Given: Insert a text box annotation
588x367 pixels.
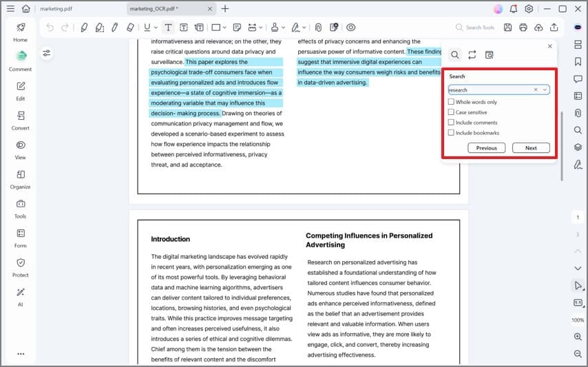Looking at the screenshot, I should click(183, 28).
